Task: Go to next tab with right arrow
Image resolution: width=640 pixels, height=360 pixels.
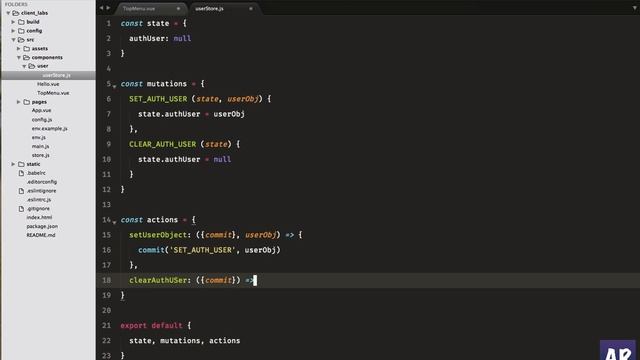Action: pyautogui.click(x=108, y=8)
